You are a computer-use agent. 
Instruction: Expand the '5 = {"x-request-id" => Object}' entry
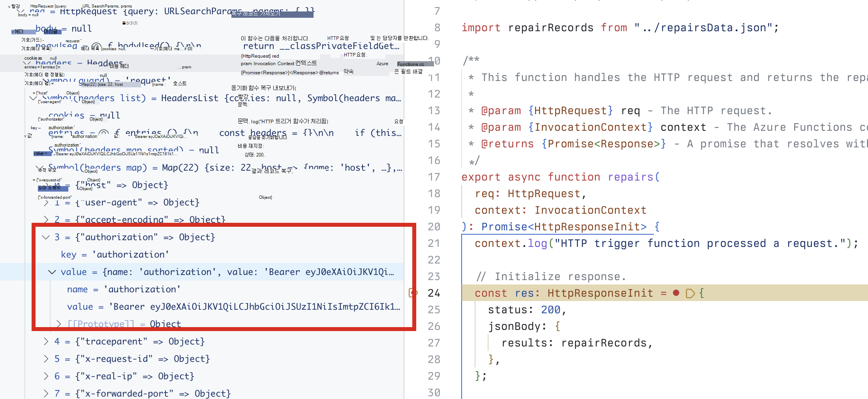click(46, 359)
